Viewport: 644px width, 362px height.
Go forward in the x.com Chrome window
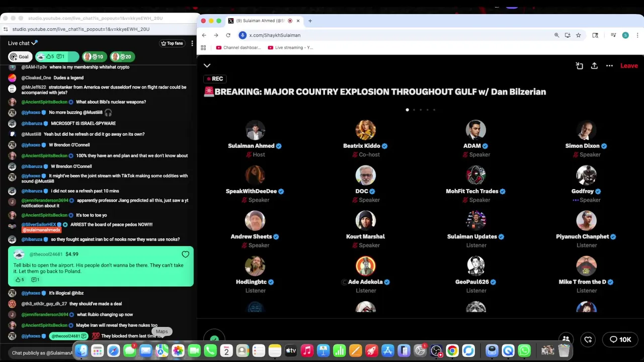tap(216, 35)
